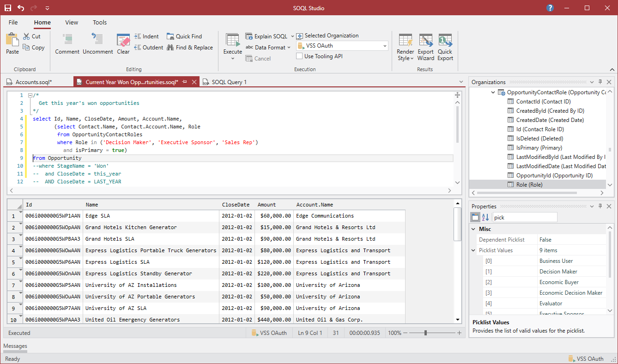The width and height of the screenshot is (618, 364).
Task: Open the Organizations panel options dropdown
Action: point(592,82)
